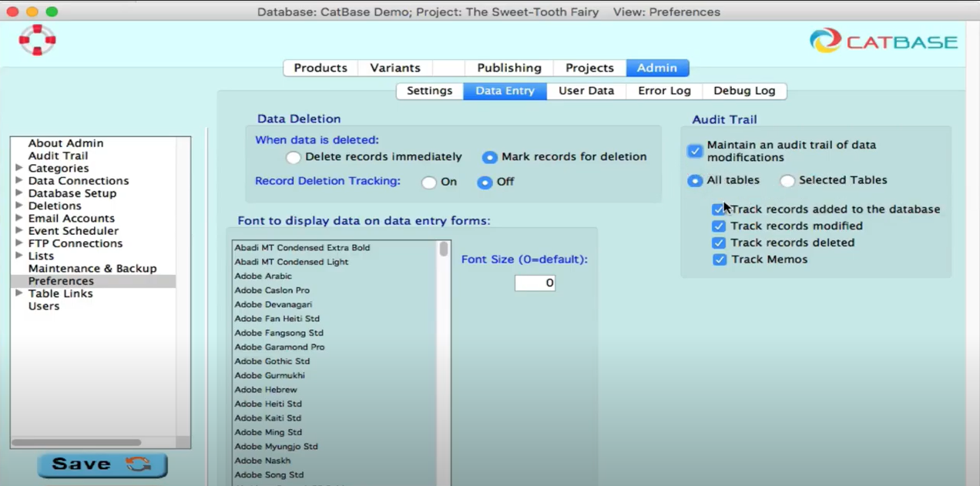
Task: Open the Error Log tab
Action: pos(663,91)
